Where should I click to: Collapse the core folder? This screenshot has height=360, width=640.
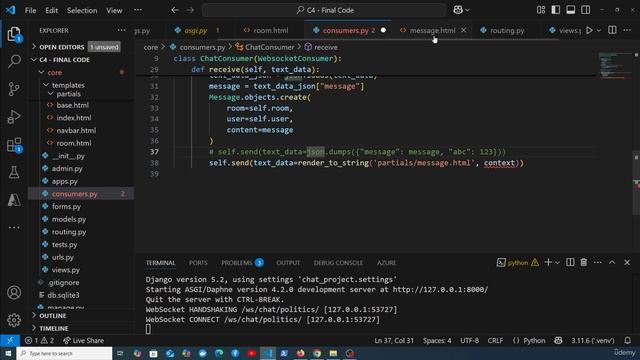81,72
